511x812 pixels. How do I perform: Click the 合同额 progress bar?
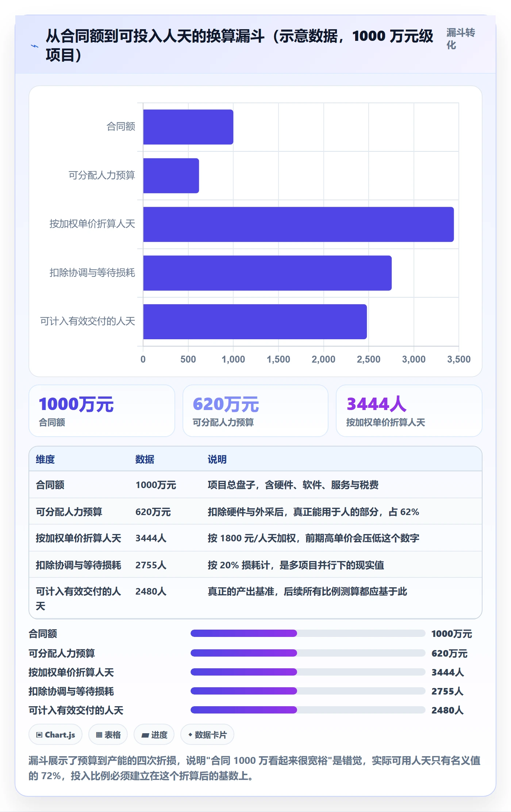(x=308, y=633)
